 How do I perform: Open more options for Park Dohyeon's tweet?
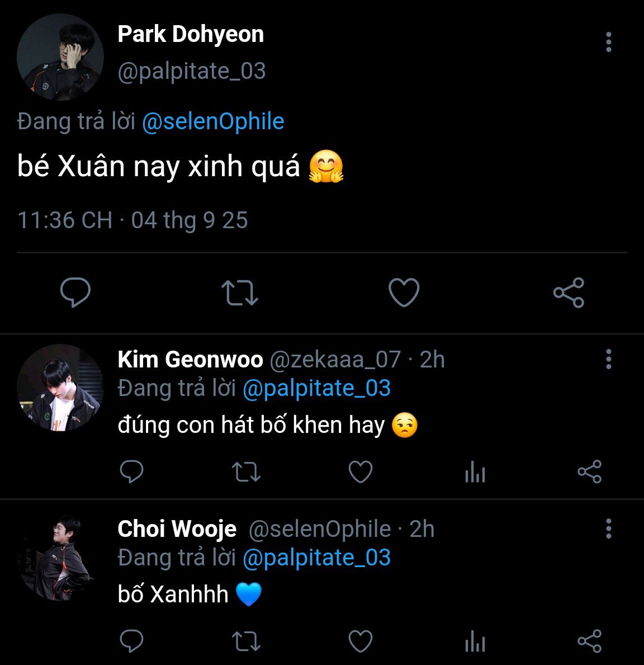tap(608, 43)
